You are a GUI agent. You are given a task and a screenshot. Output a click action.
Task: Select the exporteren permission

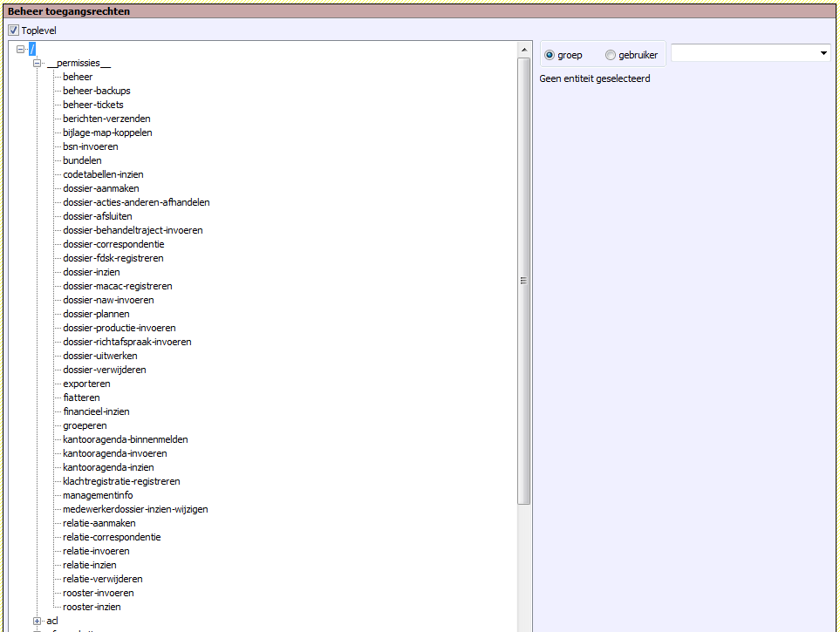(86, 384)
